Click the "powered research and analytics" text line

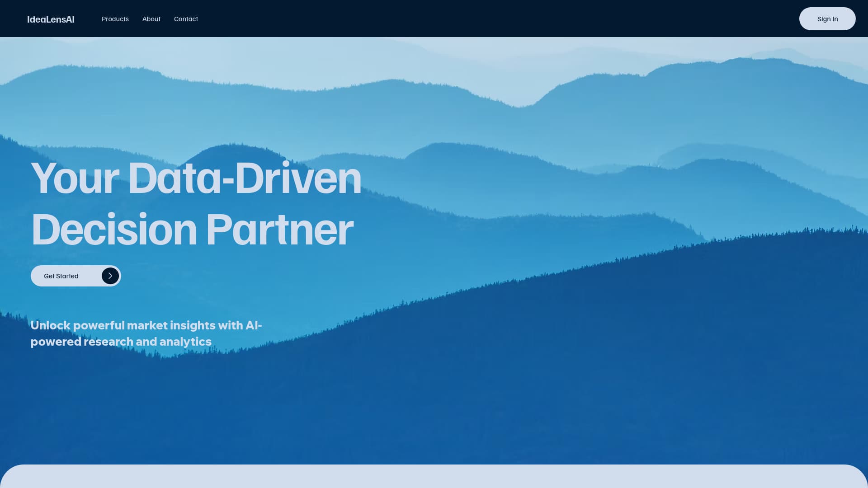click(x=121, y=342)
